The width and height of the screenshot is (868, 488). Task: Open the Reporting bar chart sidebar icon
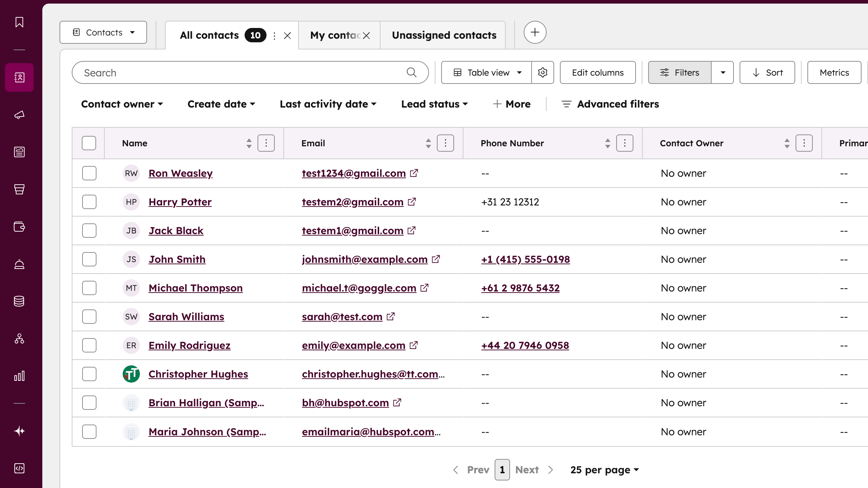point(19,376)
